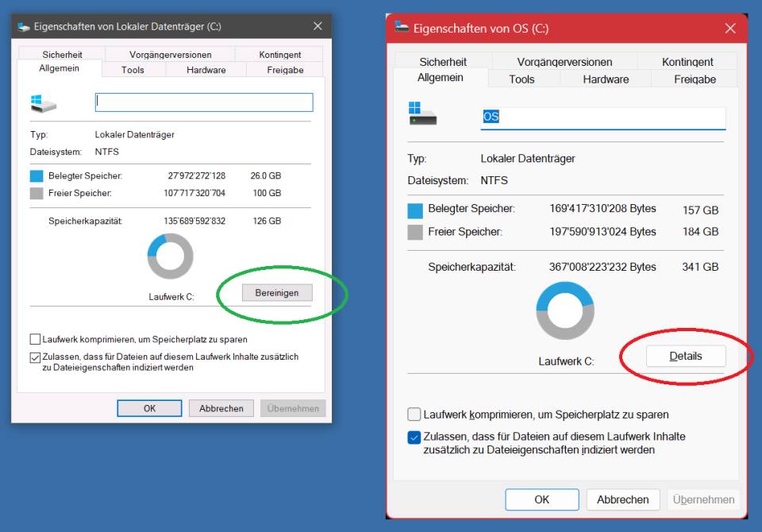
Task: Click the Bereinigen button
Action: [x=277, y=293]
